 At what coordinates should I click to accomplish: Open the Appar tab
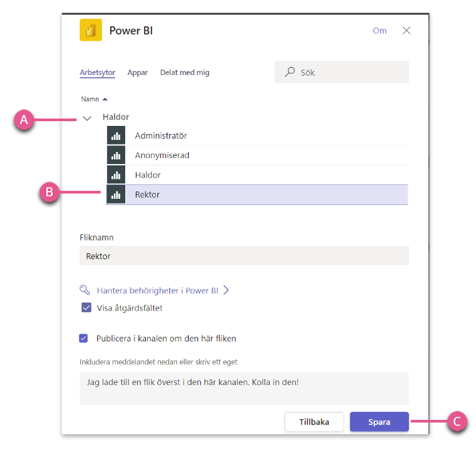[137, 72]
